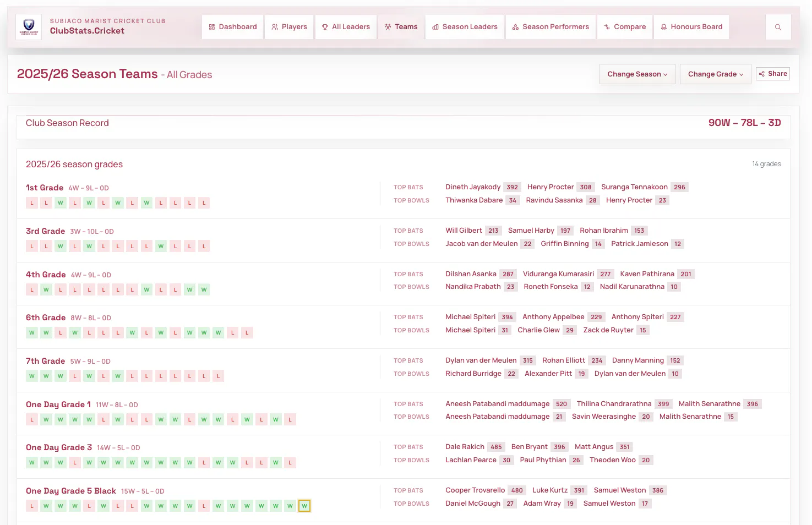Viewport: 812px width, 525px height.
Task: Click the Subiaco Marist club logo
Action: click(x=29, y=26)
